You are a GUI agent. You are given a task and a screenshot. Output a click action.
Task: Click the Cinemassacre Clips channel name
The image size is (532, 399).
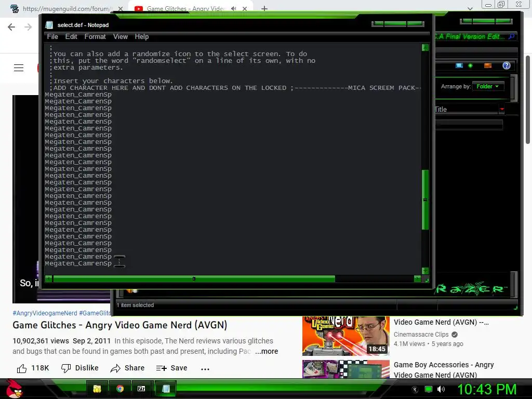tap(421, 335)
